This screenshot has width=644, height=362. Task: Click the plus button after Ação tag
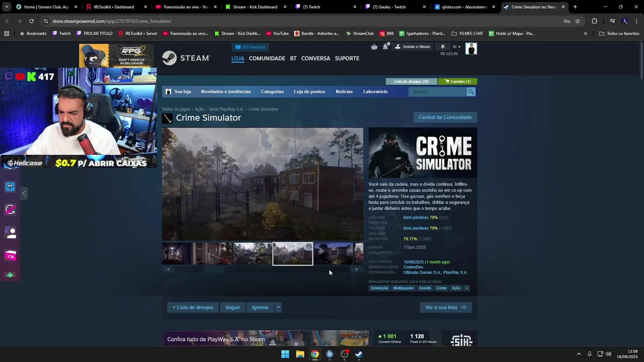466,288
